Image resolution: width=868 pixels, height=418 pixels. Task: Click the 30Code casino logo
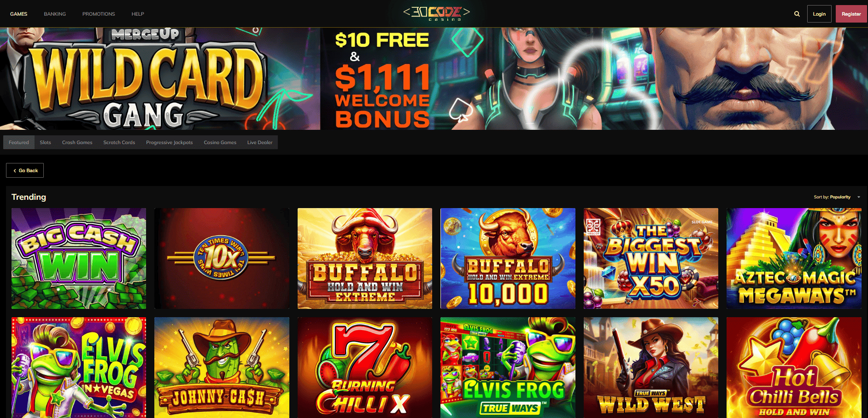(x=436, y=13)
